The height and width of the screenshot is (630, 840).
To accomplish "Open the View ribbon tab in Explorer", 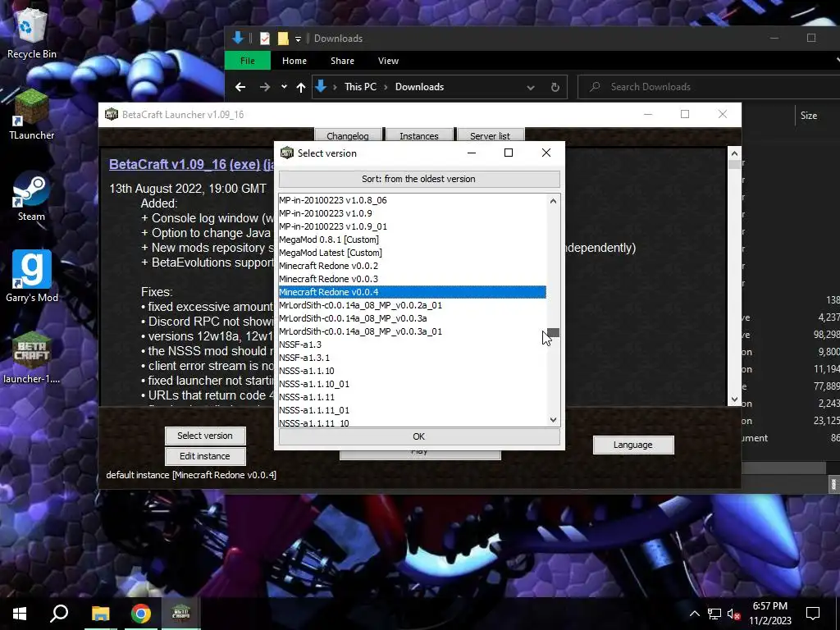I will click(388, 61).
